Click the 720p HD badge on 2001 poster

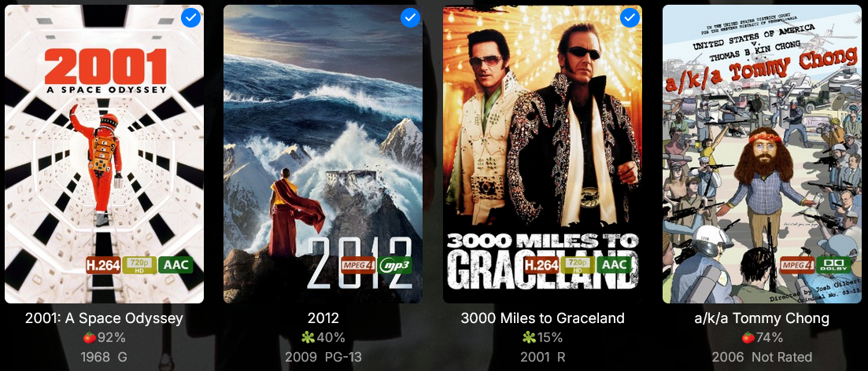[139, 265]
